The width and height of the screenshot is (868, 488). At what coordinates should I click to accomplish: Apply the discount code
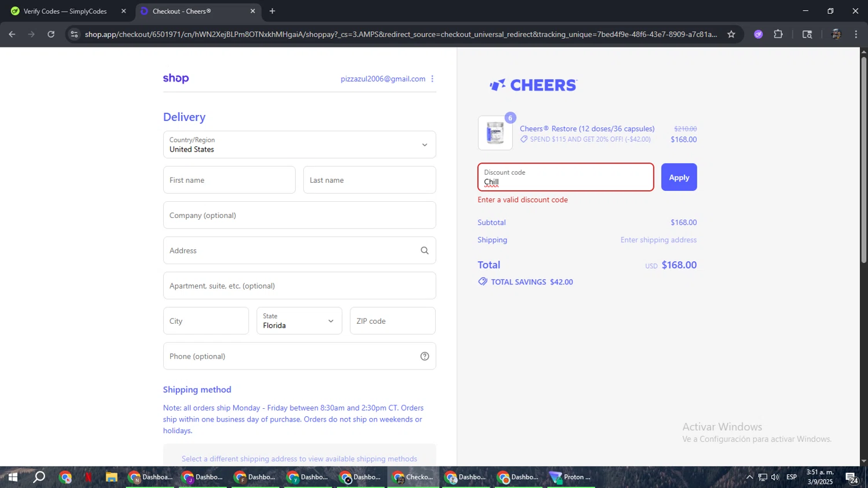click(679, 177)
